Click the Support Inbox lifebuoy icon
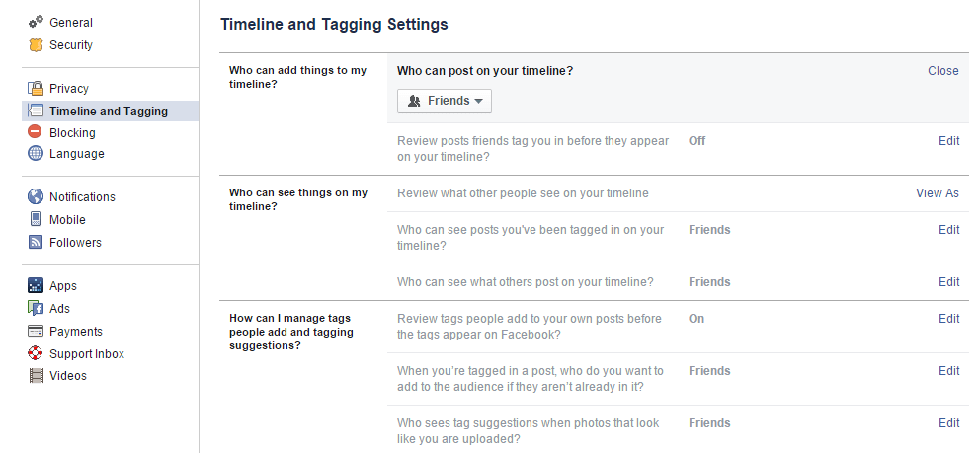The width and height of the screenshot is (980, 453). pos(36,353)
